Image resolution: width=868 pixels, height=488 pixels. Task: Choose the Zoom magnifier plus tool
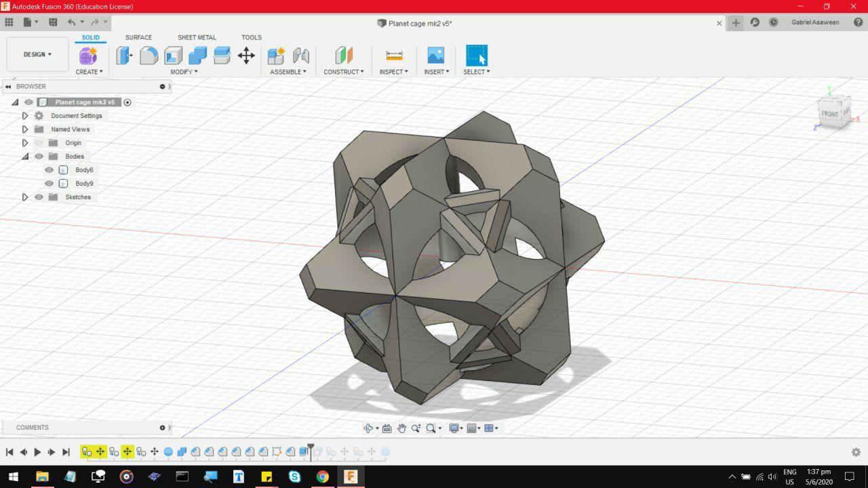click(x=415, y=428)
